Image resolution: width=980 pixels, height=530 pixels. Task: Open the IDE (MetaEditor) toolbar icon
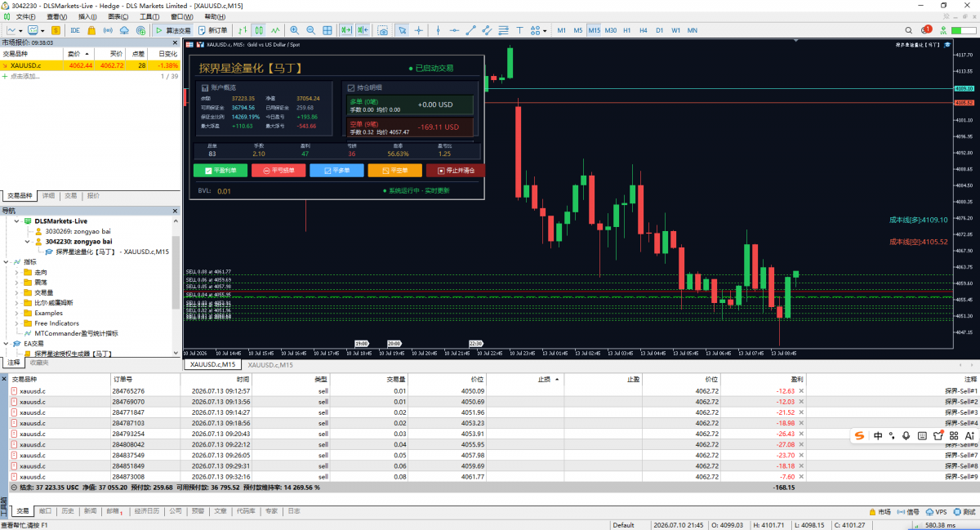75,30
